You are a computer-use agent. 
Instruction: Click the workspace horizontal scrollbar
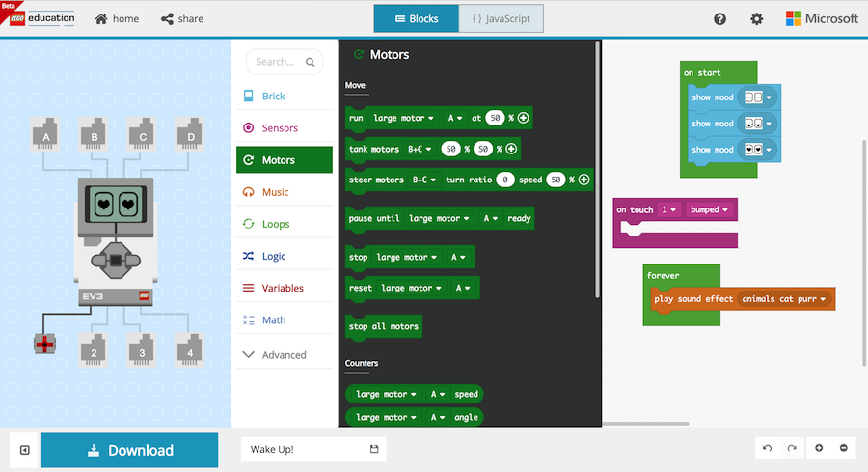pos(646,424)
